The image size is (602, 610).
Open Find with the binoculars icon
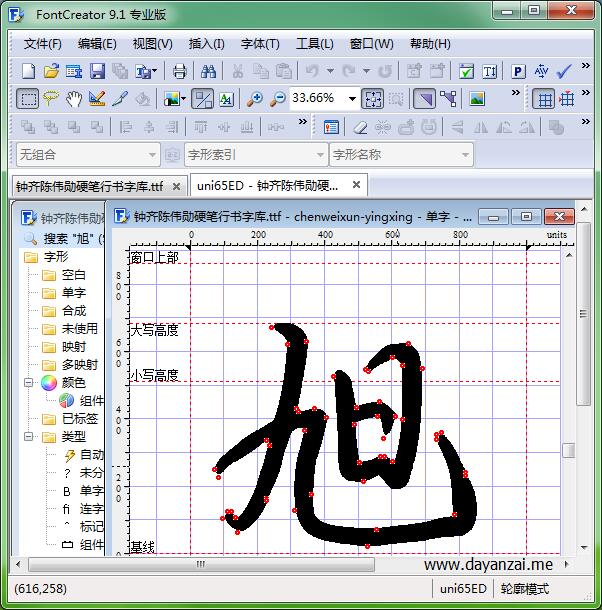(208, 71)
